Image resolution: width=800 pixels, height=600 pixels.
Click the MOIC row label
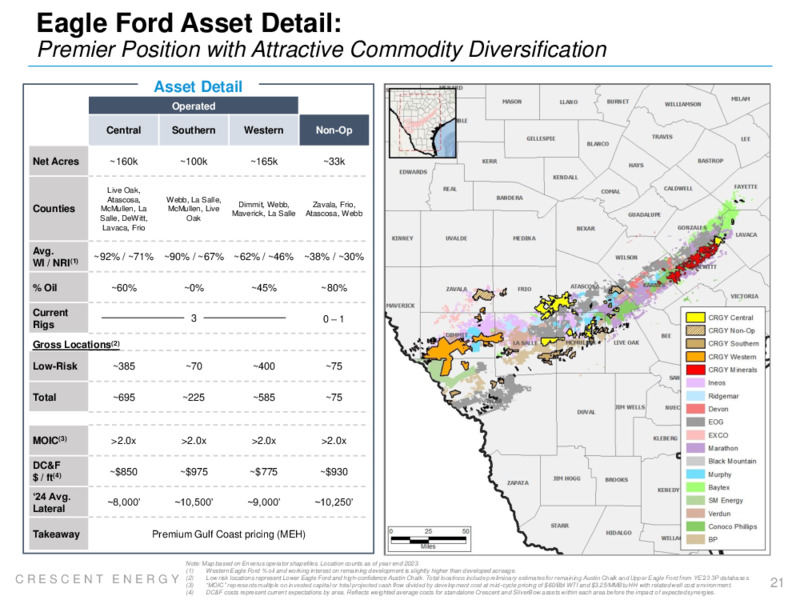pos(58,440)
